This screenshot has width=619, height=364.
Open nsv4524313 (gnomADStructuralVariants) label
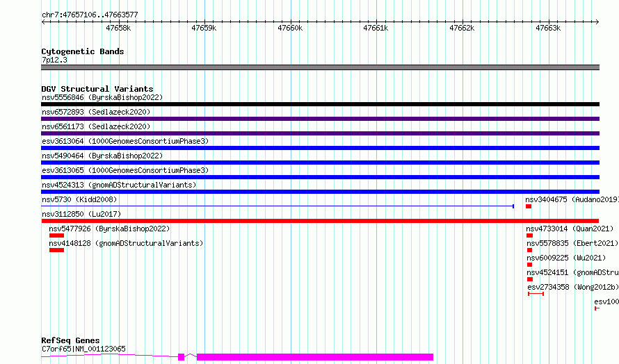point(119,185)
